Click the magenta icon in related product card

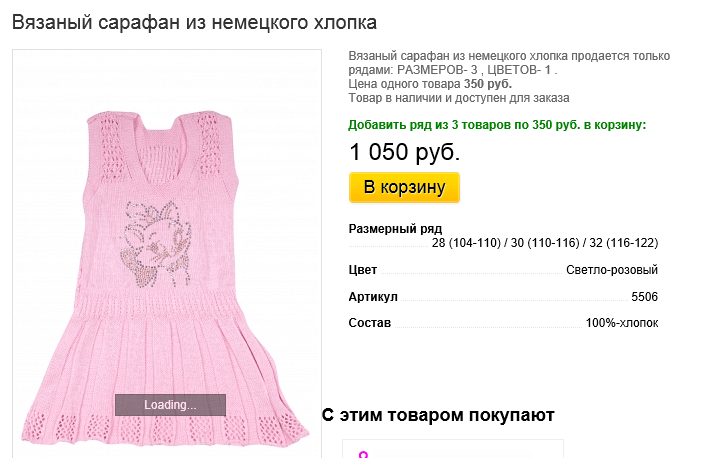click(x=364, y=455)
